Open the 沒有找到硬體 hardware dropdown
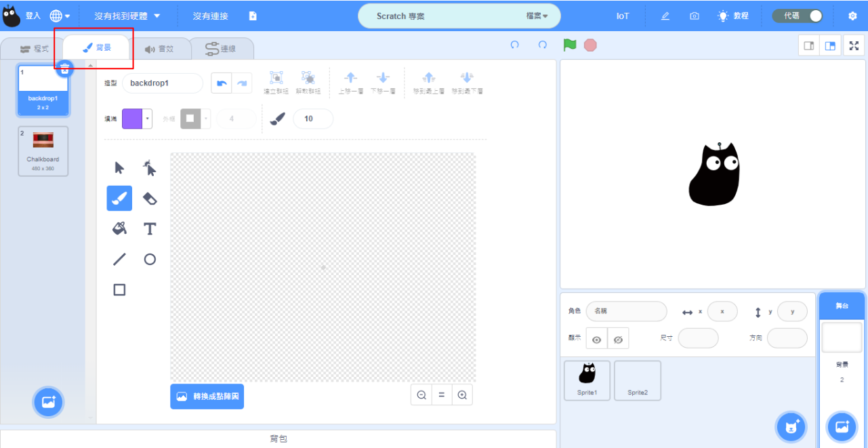 coord(127,16)
